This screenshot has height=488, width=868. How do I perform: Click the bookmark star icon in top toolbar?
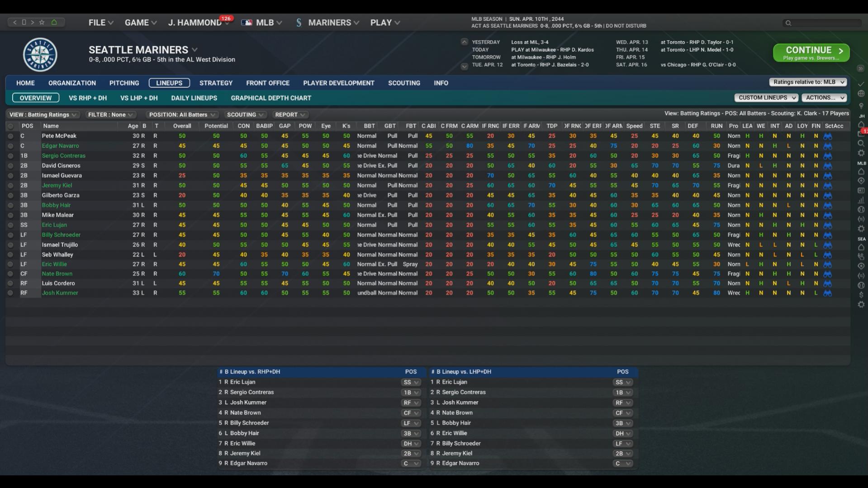pyautogui.click(x=42, y=22)
